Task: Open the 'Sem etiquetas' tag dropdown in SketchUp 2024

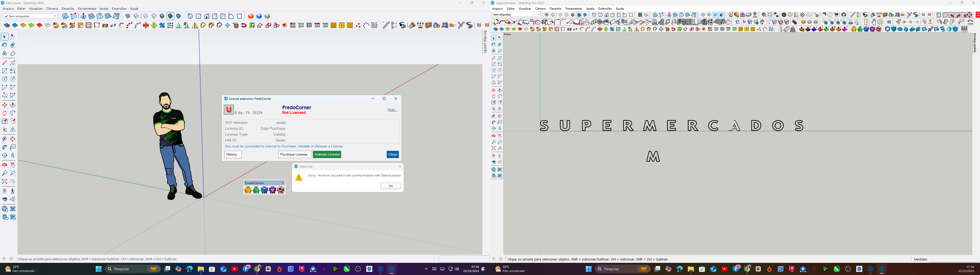Action: pyautogui.click(x=30, y=16)
